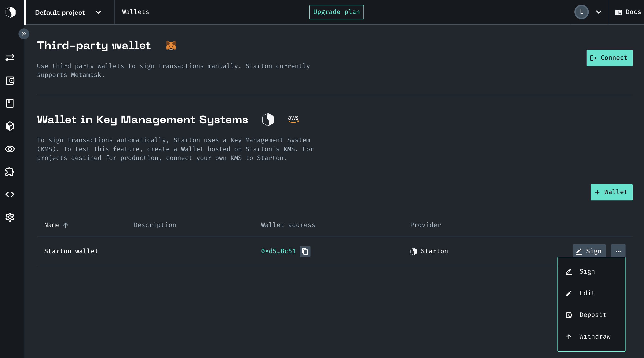Open the puzzle piece sidebar icon
644x358 pixels.
[x=10, y=172]
